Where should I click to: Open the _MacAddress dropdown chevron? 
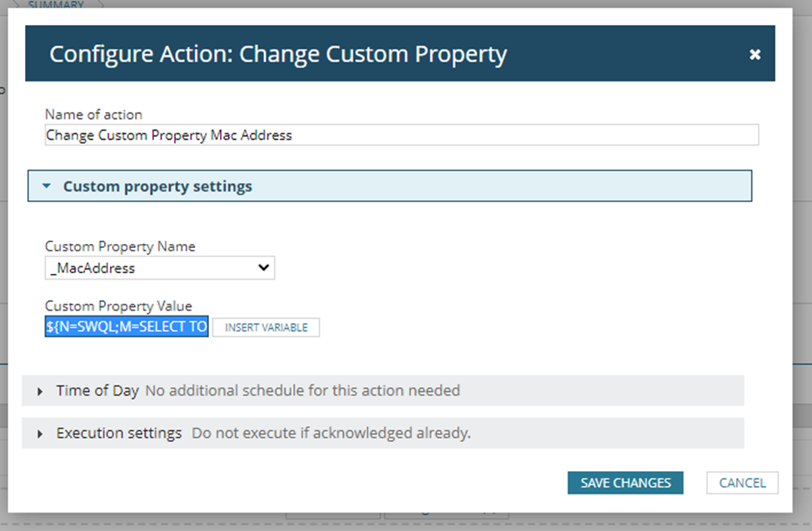click(x=263, y=268)
